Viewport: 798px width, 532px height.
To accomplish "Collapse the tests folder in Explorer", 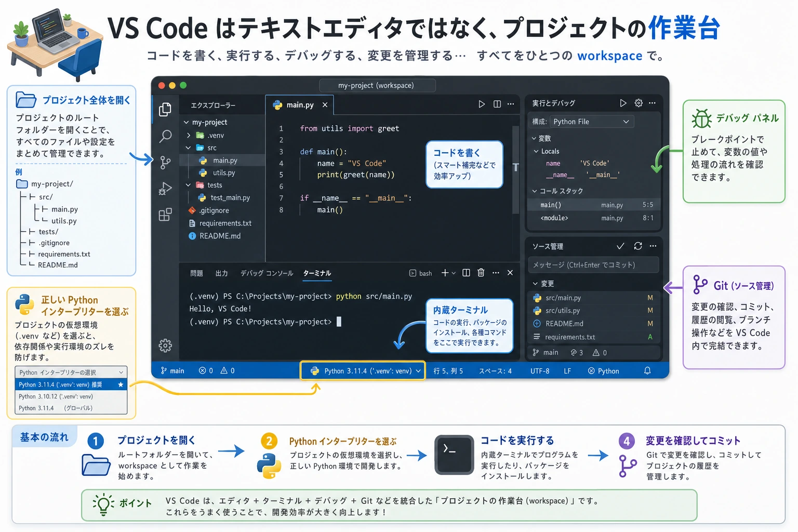I will click(189, 185).
